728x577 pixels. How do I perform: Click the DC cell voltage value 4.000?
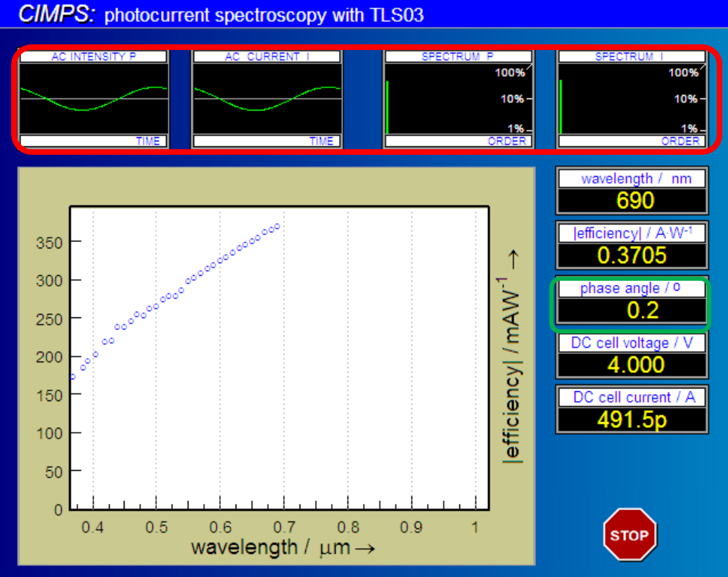point(631,364)
